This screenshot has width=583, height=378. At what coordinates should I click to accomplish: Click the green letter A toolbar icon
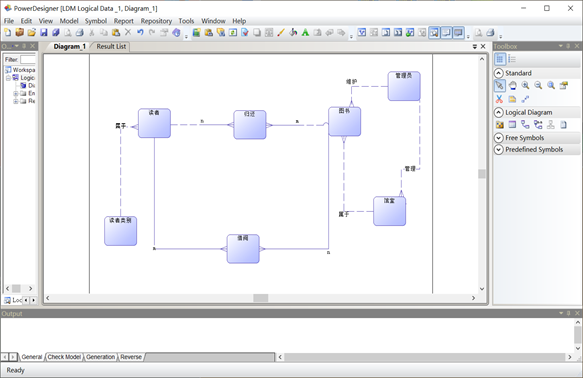pos(305,33)
